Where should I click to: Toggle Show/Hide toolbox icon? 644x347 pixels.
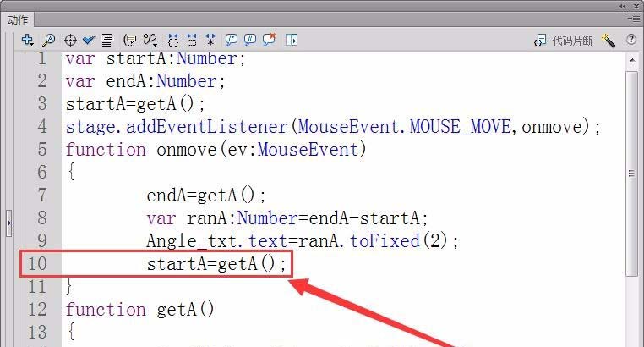pos(292,40)
